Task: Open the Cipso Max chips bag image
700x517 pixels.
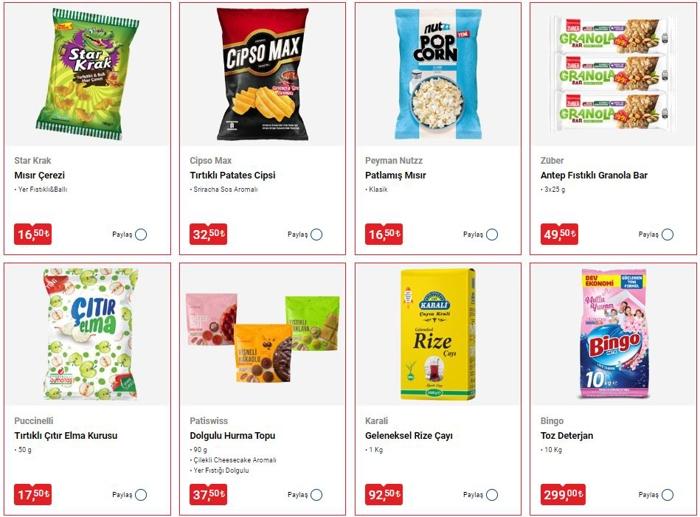Action: pyautogui.click(x=262, y=74)
